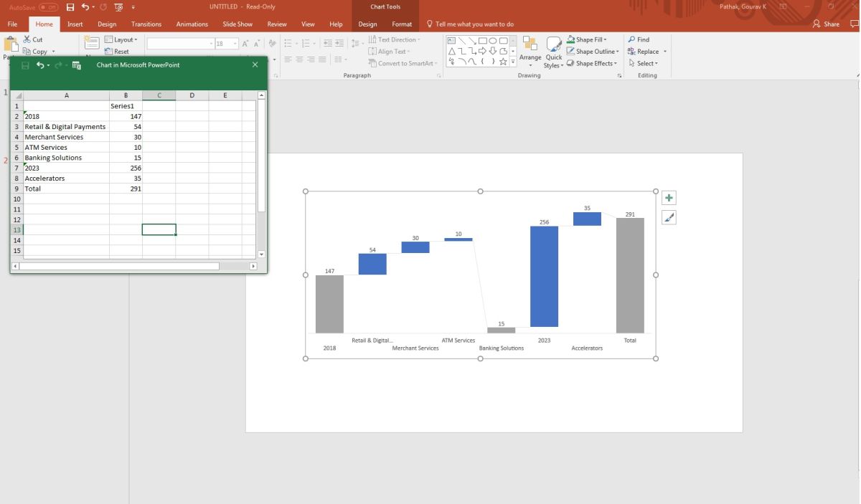Click the data sheet vertical scroll down arrow
Image resolution: width=861 pixels, height=504 pixels.
tap(261, 254)
